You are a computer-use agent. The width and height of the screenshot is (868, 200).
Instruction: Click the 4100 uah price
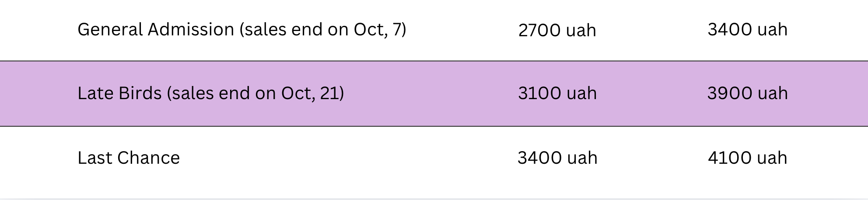click(747, 158)
